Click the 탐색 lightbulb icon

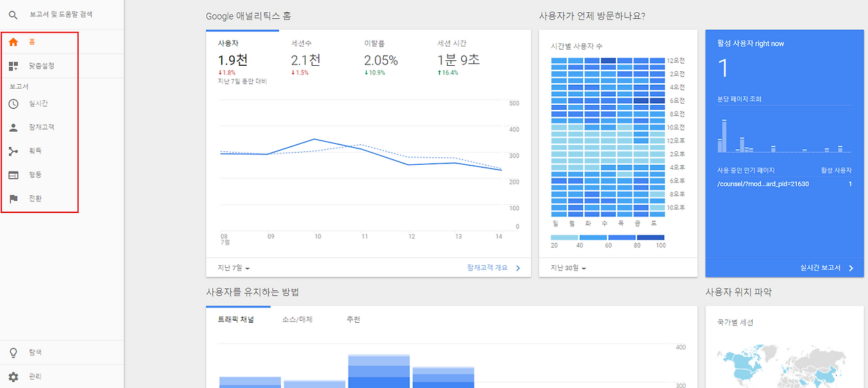pyautogui.click(x=13, y=353)
